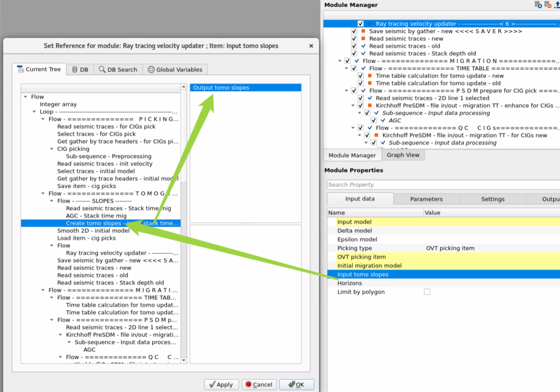
Task: Click the upload arrow icon in Module Manager header
Action: [557, 5]
